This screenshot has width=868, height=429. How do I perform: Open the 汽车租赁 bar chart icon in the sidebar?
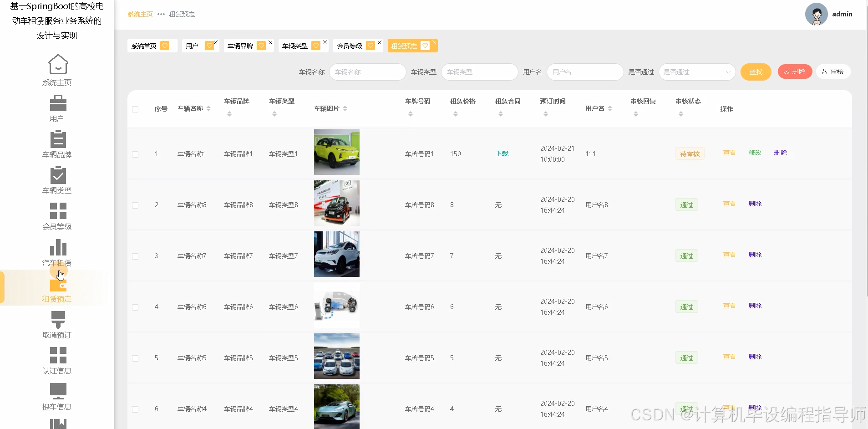[58, 247]
